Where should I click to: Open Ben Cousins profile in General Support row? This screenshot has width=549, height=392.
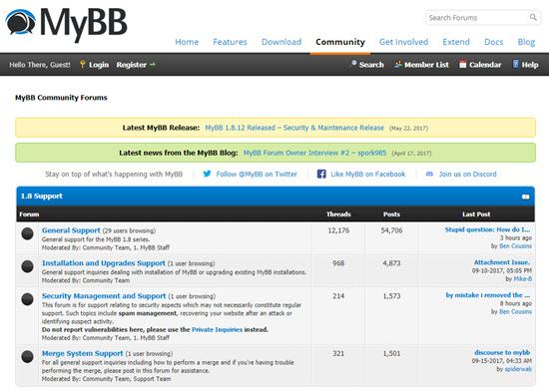pos(516,246)
